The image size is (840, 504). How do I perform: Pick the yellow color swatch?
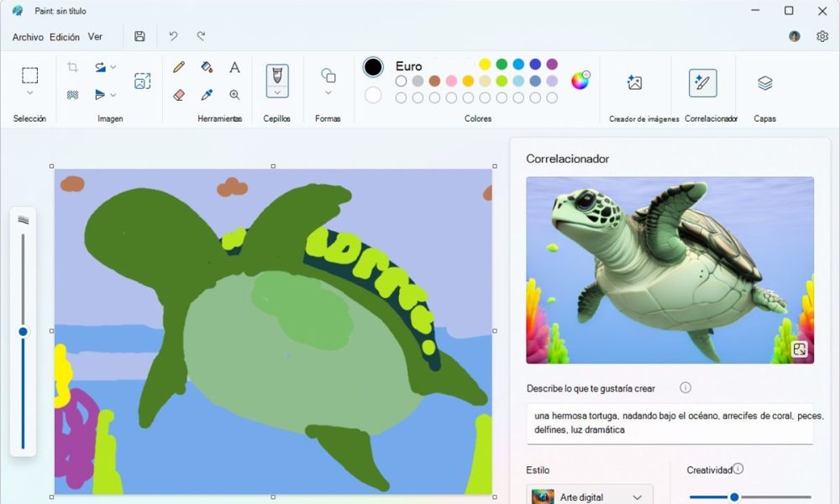[x=485, y=64]
